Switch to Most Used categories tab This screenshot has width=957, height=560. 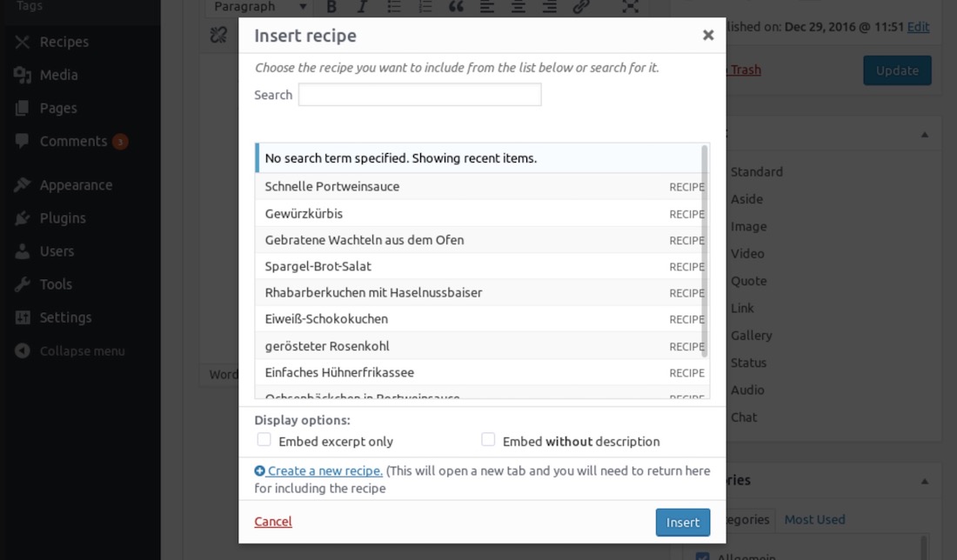click(x=814, y=519)
